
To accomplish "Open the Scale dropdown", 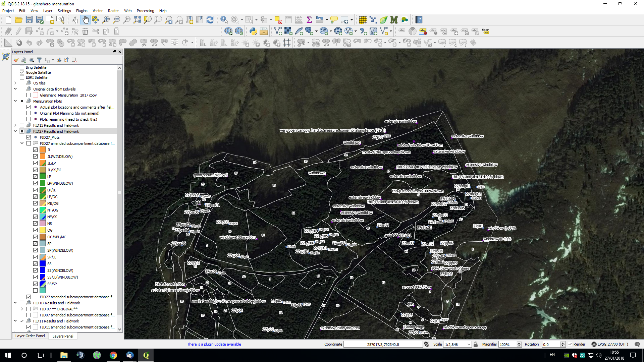I will tap(469, 344).
